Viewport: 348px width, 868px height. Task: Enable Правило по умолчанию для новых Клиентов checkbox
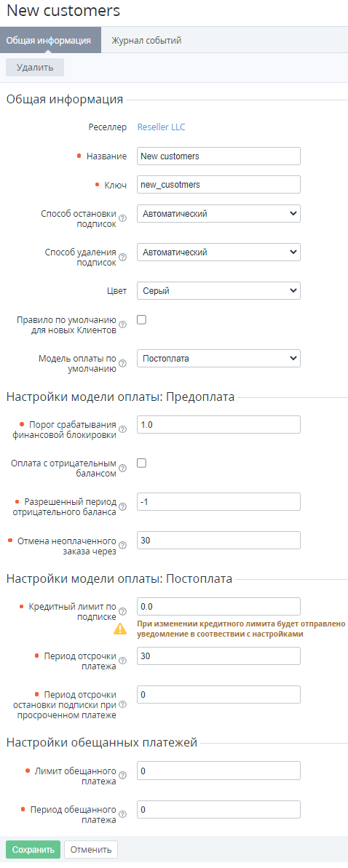coord(141,319)
